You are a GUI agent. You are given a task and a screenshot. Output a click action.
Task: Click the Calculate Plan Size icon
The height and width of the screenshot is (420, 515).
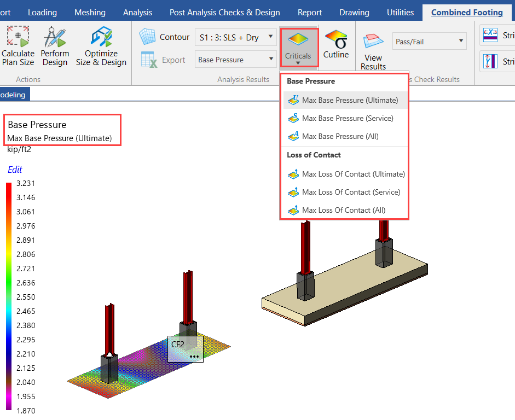point(18,37)
